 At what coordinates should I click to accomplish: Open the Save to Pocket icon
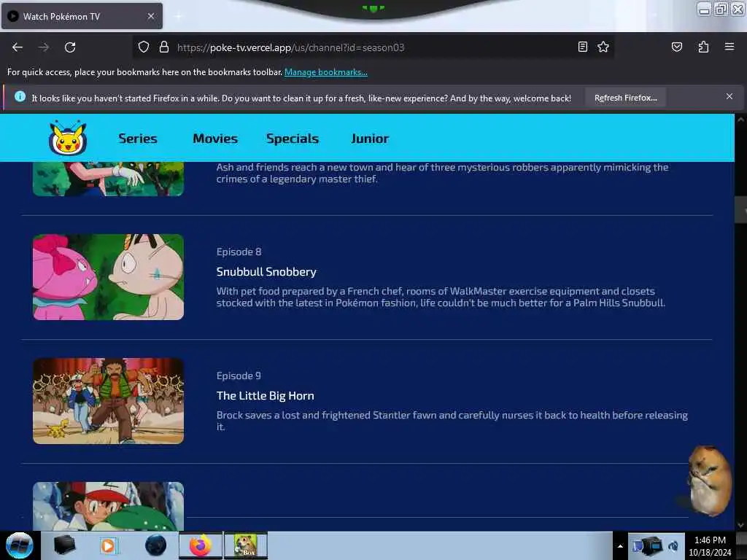(677, 47)
